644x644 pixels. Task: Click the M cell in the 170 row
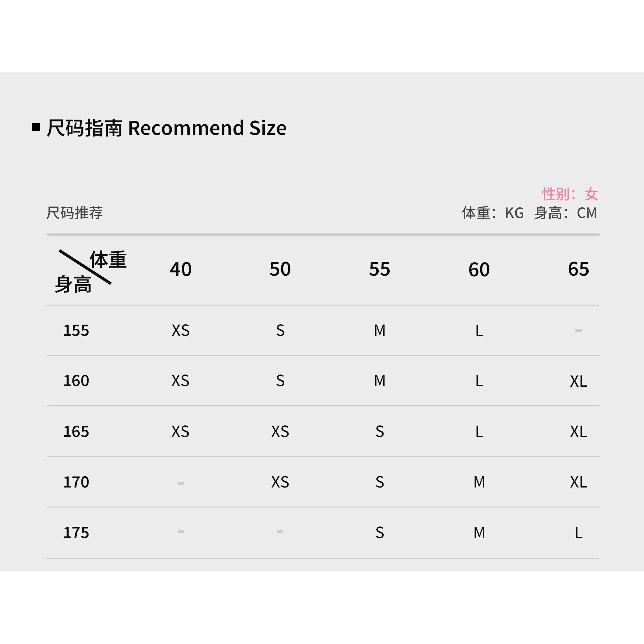479,482
